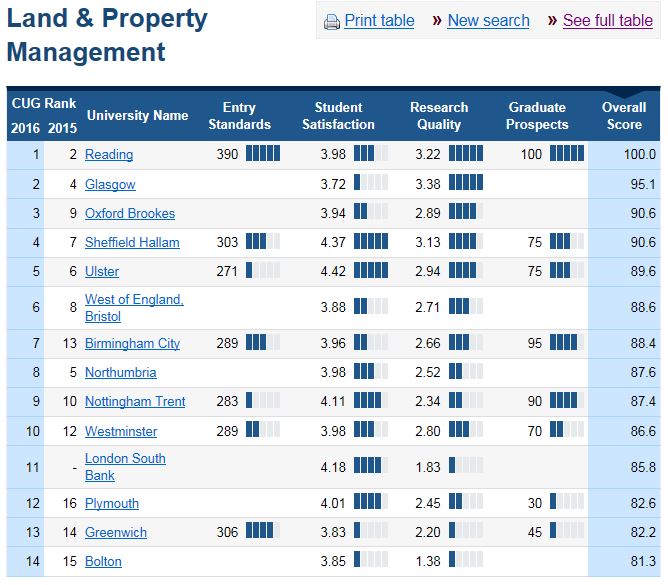The height and width of the screenshot is (585, 668).
Task: Open the Nottingham Trent link
Action: click(x=135, y=401)
